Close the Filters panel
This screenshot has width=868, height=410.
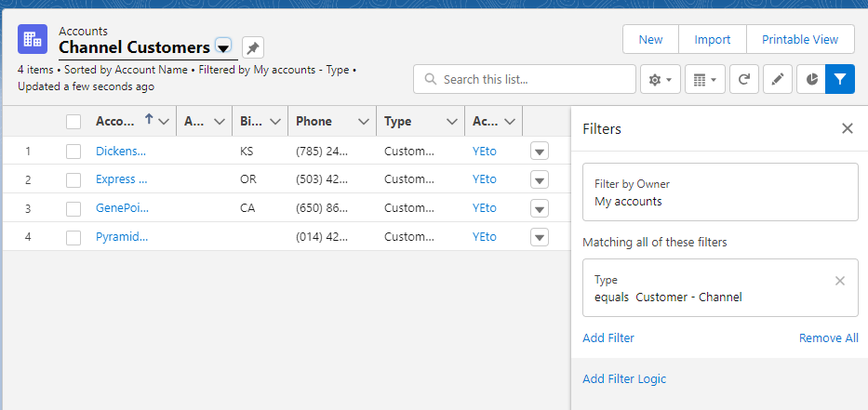(x=847, y=129)
